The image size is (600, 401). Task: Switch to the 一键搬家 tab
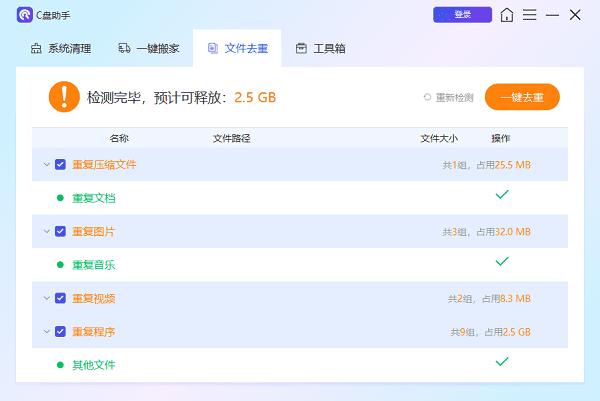(x=150, y=48)
